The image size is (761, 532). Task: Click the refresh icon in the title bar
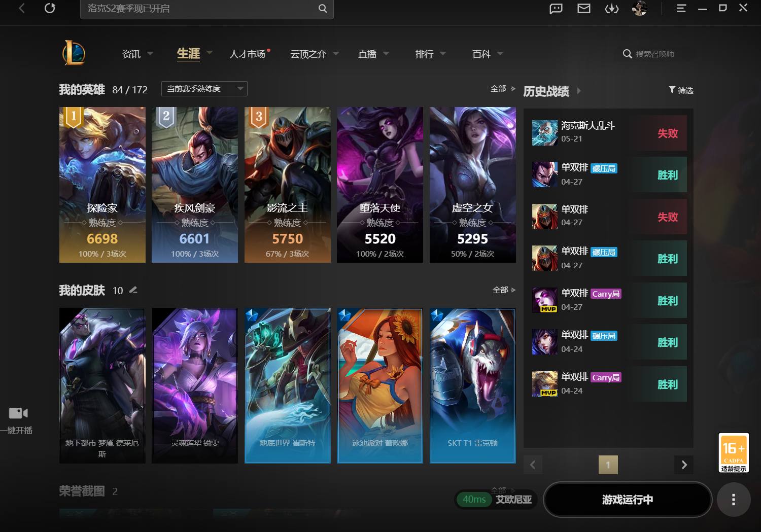click(50, 8)
